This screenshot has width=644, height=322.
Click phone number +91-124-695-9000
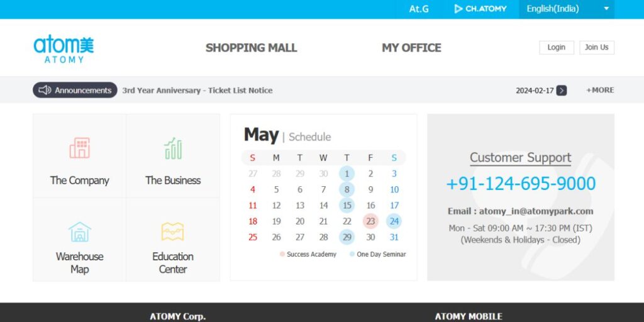pyautogui.click(x=521, y=183)
